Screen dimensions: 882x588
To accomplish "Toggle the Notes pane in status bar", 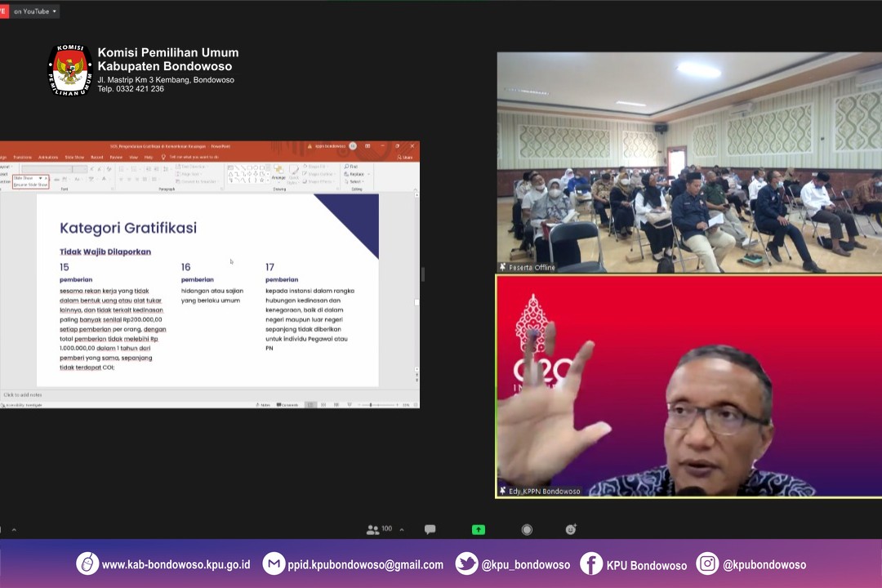I will [x=265, y=404].
